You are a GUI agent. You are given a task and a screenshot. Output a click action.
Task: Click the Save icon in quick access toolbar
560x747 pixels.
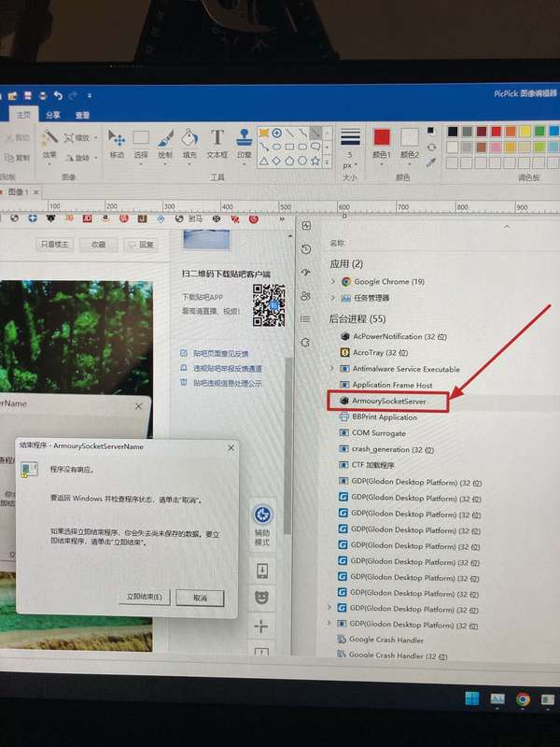click(28, 96)
